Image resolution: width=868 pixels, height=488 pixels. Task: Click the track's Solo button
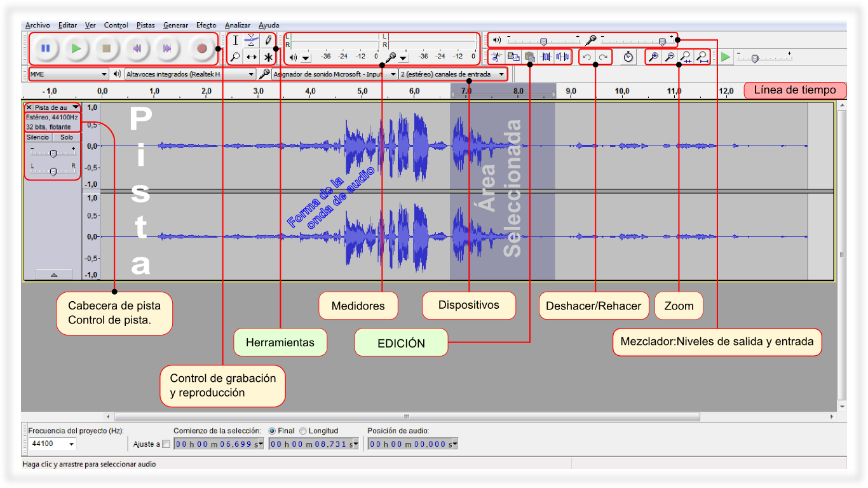coord(67,137)
